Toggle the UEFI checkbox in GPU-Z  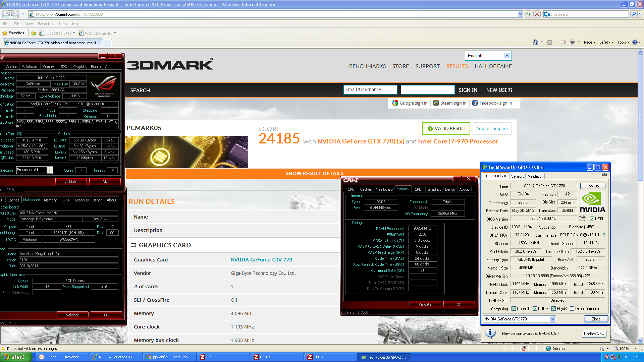(592, 219)
